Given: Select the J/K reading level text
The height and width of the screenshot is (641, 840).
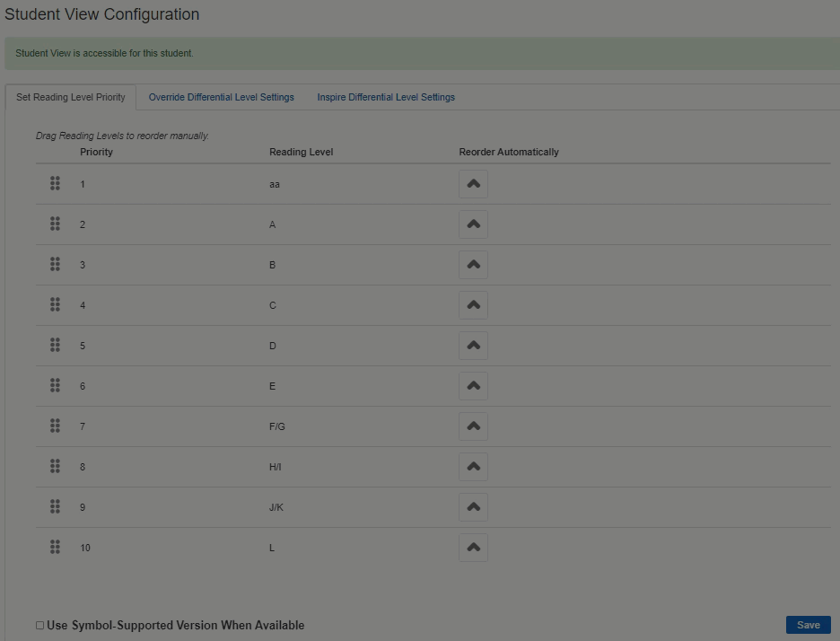Looking at the screenshot, I should (276, 507).
